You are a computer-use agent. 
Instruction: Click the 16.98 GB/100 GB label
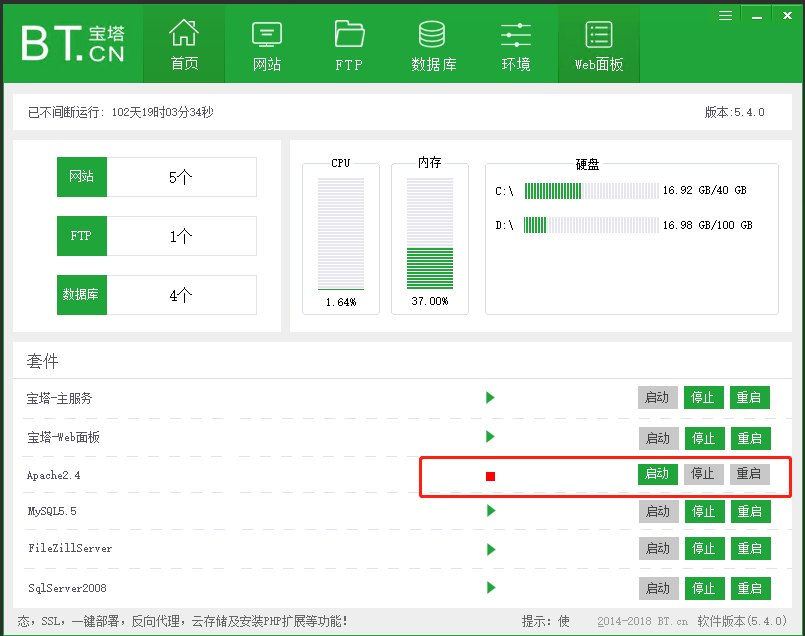coord(707,225)
